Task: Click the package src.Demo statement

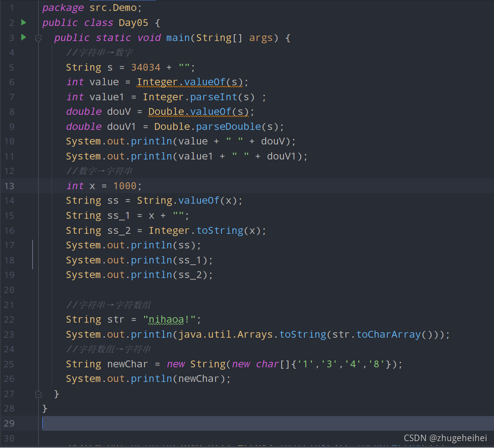Action: pos(91,7)
